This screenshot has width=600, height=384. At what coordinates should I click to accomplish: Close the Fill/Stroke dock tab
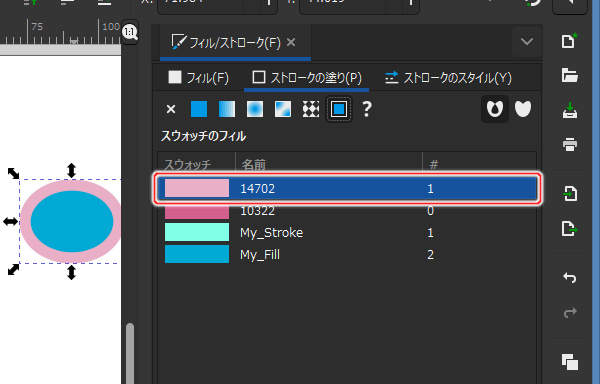[291, 42]
